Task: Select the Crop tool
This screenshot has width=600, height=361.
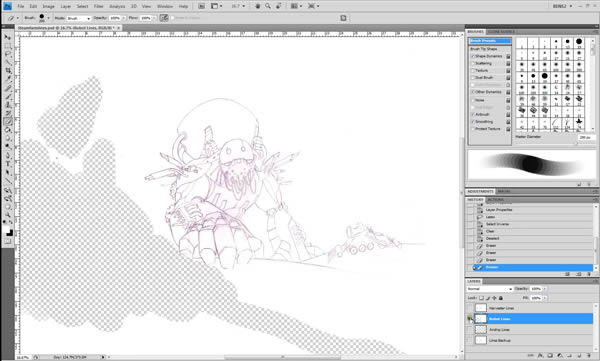Action: click(8, 71)
